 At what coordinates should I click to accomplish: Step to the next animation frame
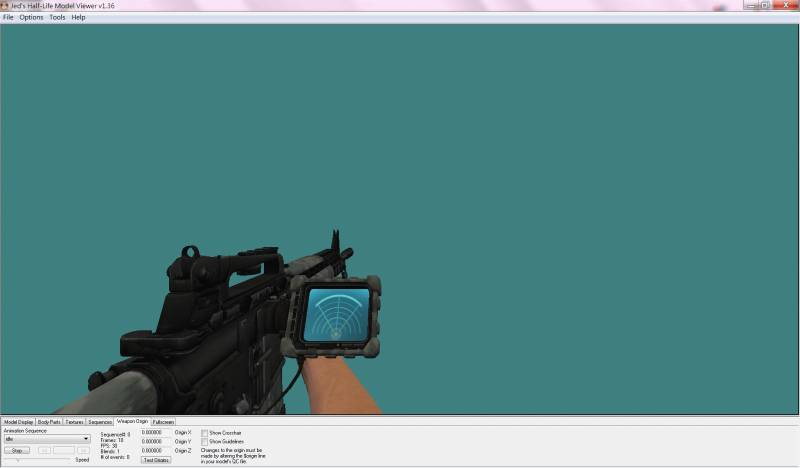(x=83, y=451)
